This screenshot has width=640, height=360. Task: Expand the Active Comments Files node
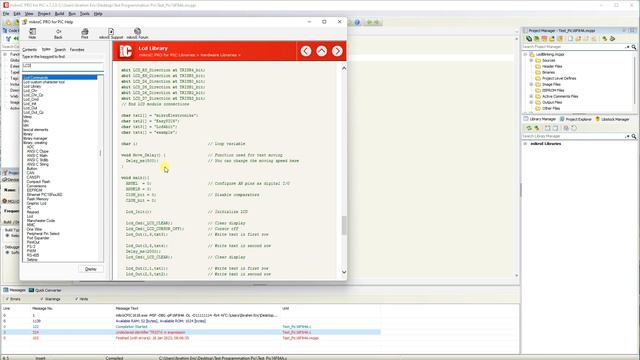pos(531,96)
